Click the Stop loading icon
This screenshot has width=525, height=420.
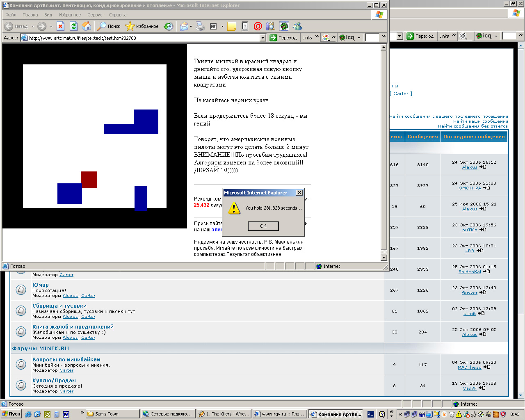tap(60, 26)
